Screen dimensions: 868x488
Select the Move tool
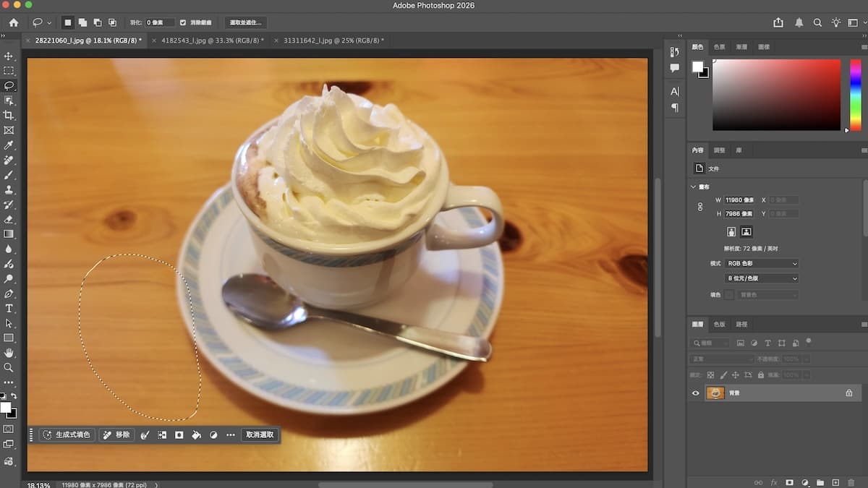tap(9, 56)
